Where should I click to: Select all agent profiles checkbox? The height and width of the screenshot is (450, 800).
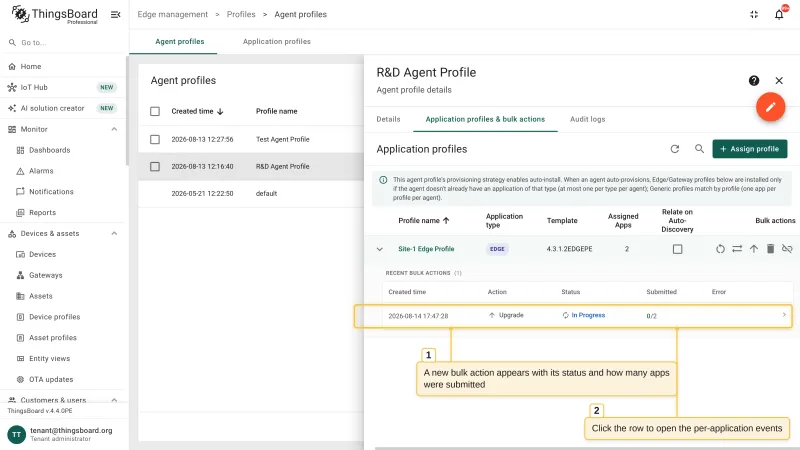(x=155, y=111)
